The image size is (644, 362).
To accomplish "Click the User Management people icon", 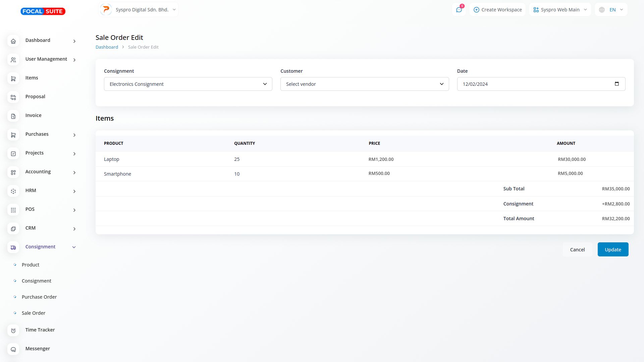I will click(x=13, y=60).
